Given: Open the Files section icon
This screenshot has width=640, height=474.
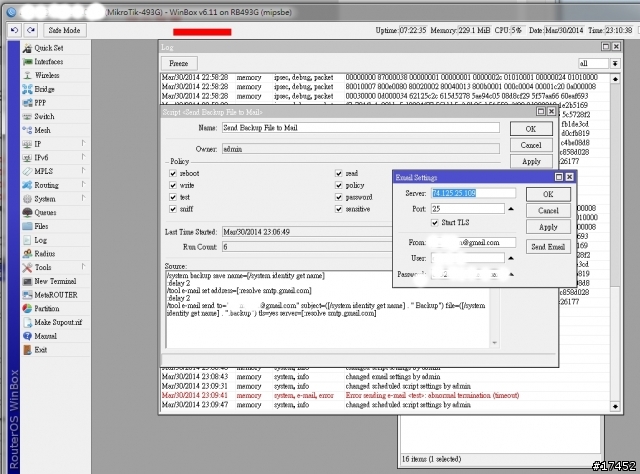Looking at the screenshot, I should (27, 226).
